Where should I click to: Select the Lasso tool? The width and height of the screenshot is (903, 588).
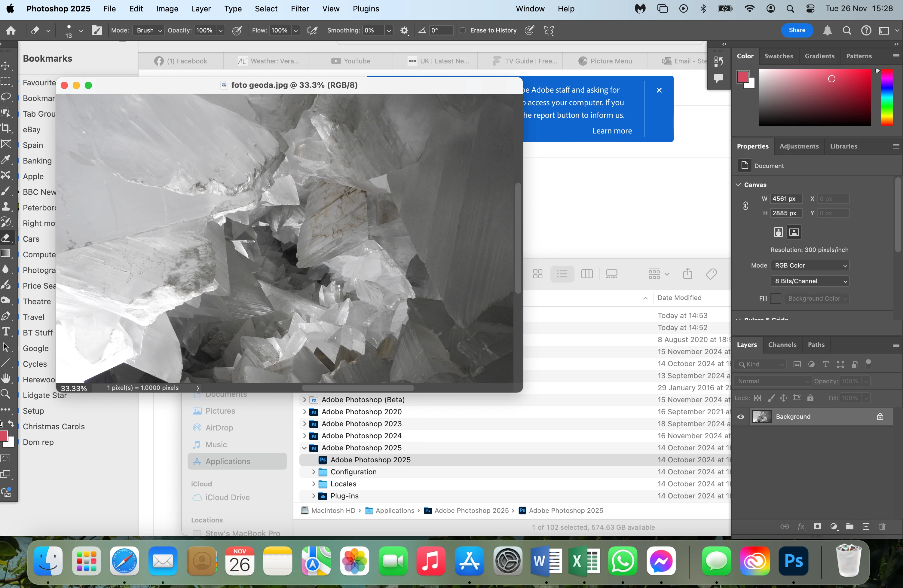click(6, 97)
